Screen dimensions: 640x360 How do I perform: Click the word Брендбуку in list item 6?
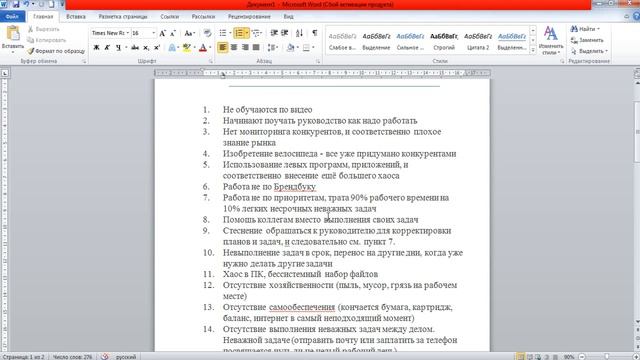[x=295, y=187]
